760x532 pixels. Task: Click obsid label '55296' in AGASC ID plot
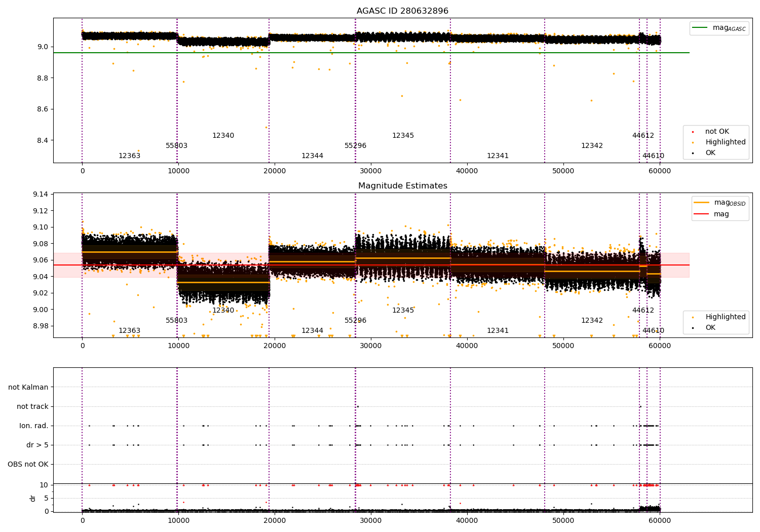[355, 146]
